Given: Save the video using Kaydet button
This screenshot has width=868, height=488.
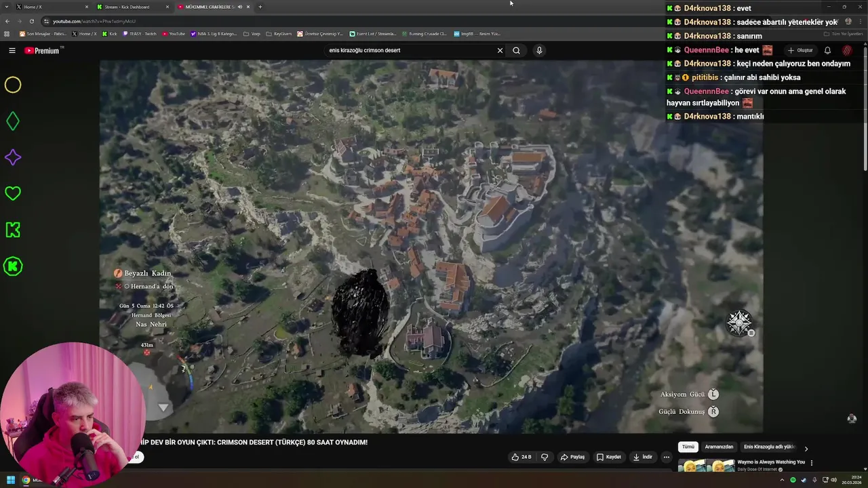Looking at the screenshot, I should [609, 457].
